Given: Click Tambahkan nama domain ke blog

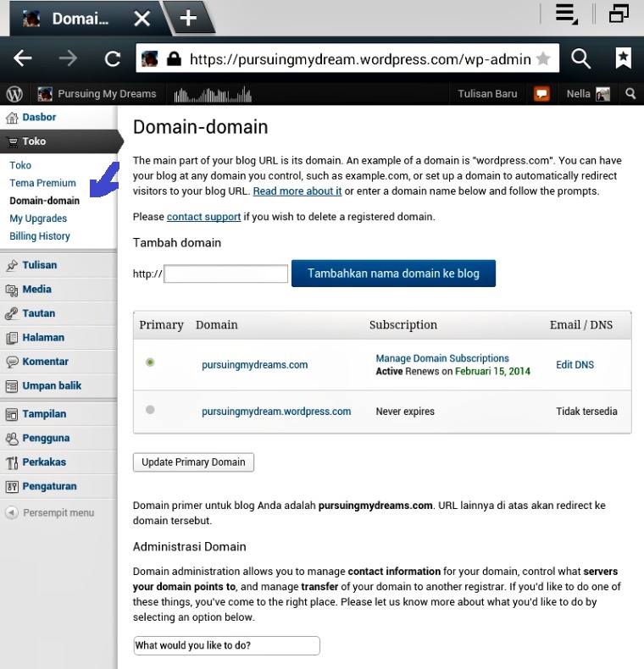Looking at the screenshot, I should 393,274.
